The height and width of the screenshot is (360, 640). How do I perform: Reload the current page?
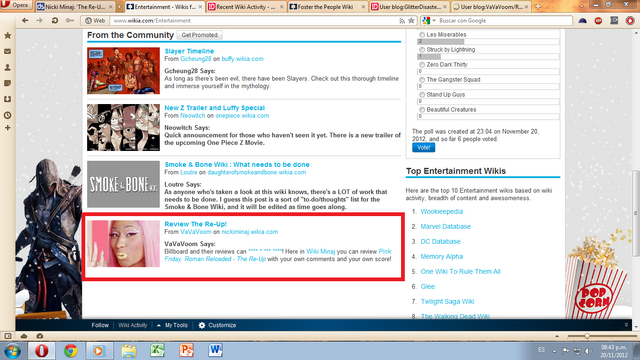(55, 20)
